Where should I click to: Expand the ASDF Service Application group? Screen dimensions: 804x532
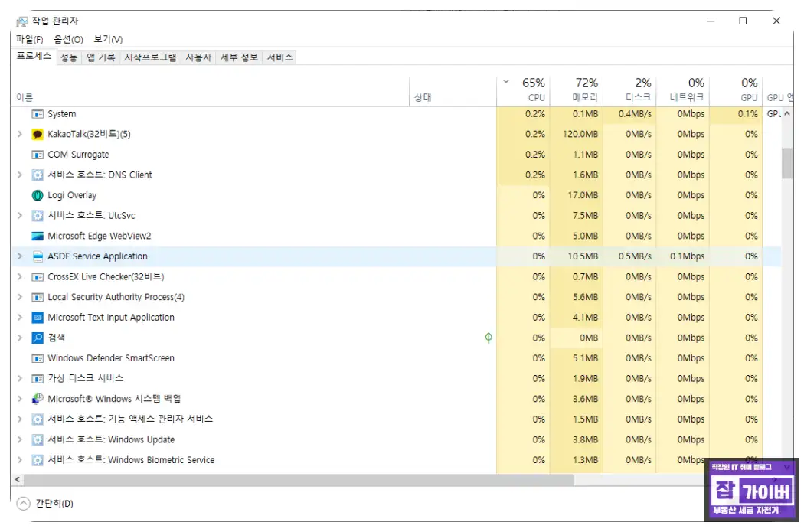20,256
